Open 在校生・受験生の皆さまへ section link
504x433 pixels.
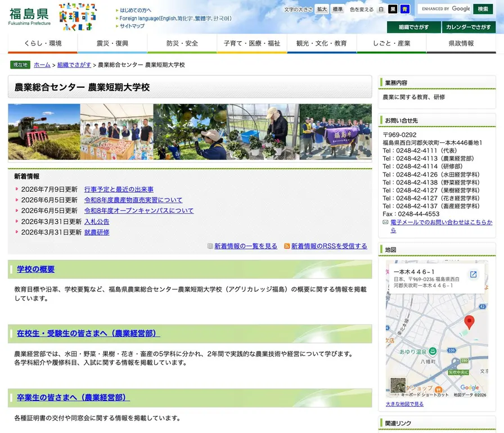[88, 333]
